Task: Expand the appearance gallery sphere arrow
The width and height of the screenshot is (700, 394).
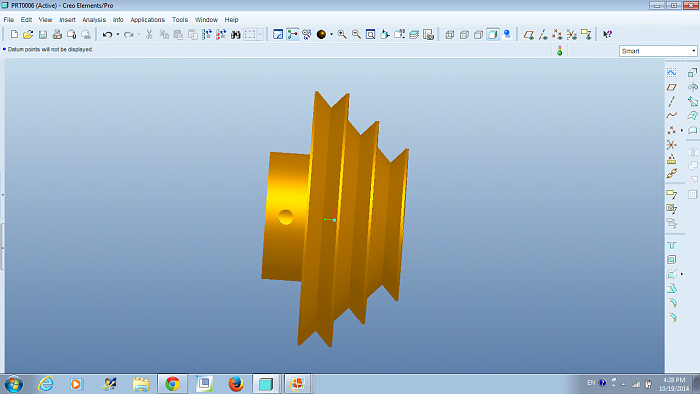Action: click(332, 34)
